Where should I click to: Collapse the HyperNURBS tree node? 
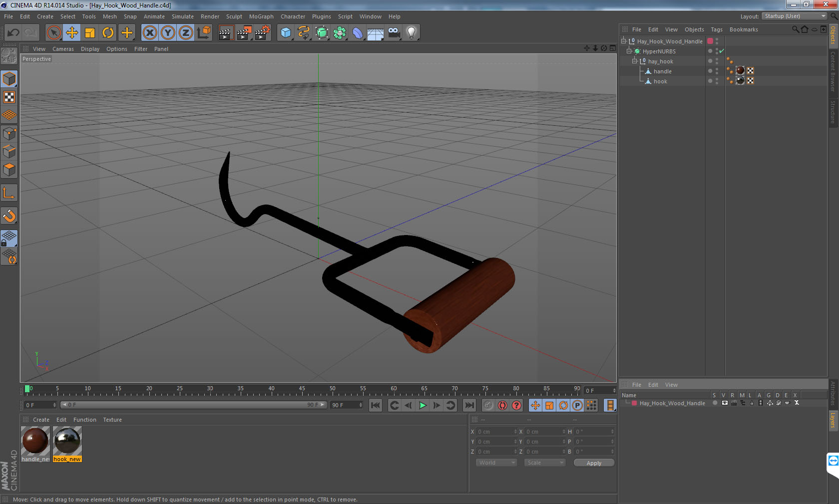tap(629, 51)
